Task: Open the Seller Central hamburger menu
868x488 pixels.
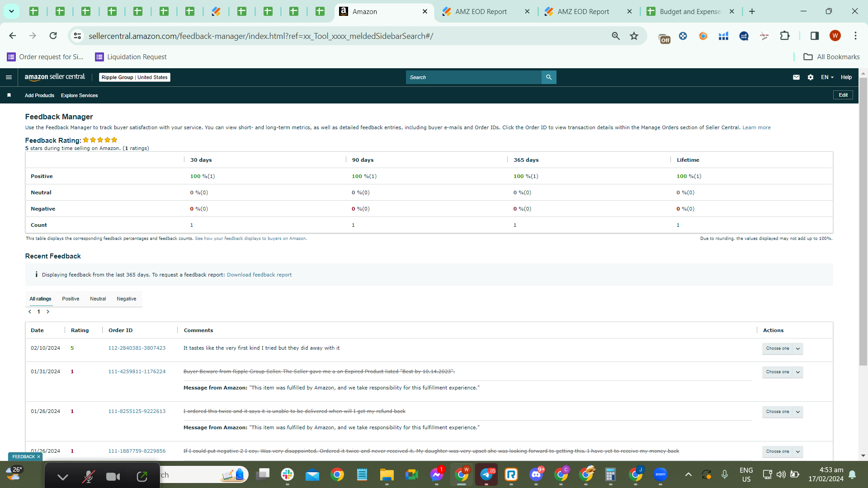Action: click(x=9, y=77)
